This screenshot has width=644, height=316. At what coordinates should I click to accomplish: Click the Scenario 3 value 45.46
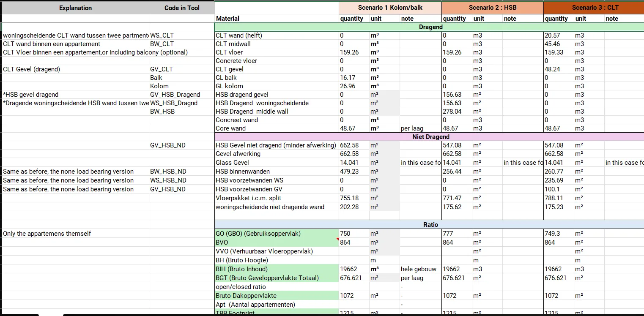click(559, 44)
